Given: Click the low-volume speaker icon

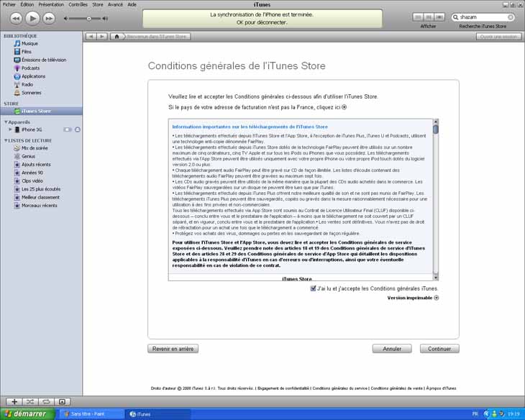Looking at the screenshot, I should pyautogui.click(x=66, y=19).
